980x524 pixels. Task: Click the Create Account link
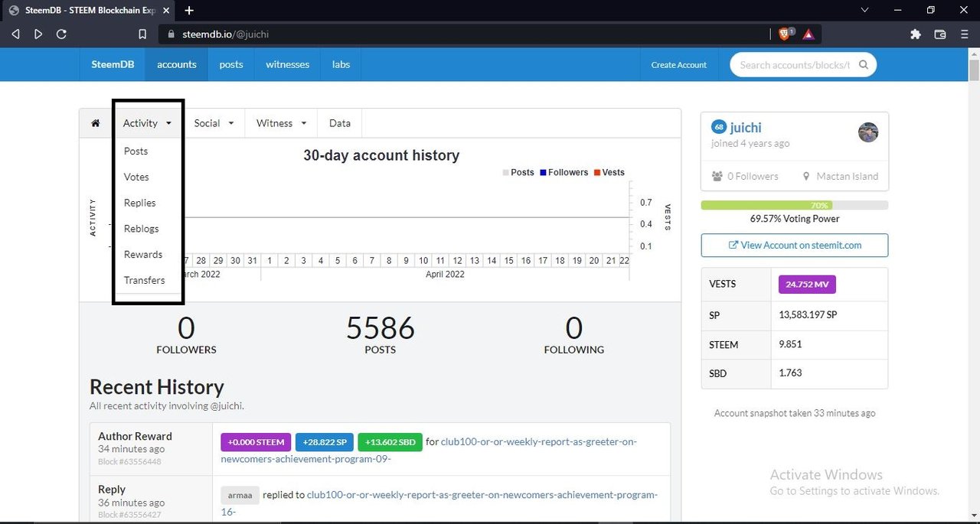pos(679,65)
